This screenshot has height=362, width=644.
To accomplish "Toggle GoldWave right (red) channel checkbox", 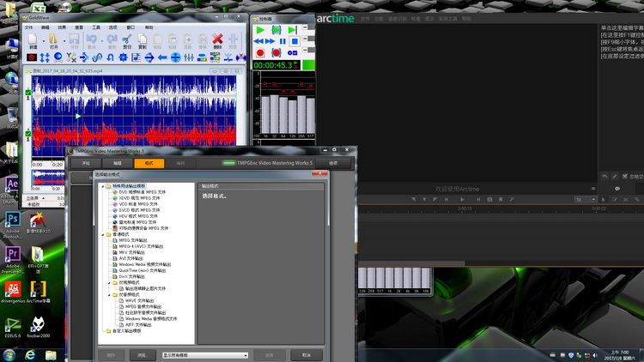I will (28, 133).
